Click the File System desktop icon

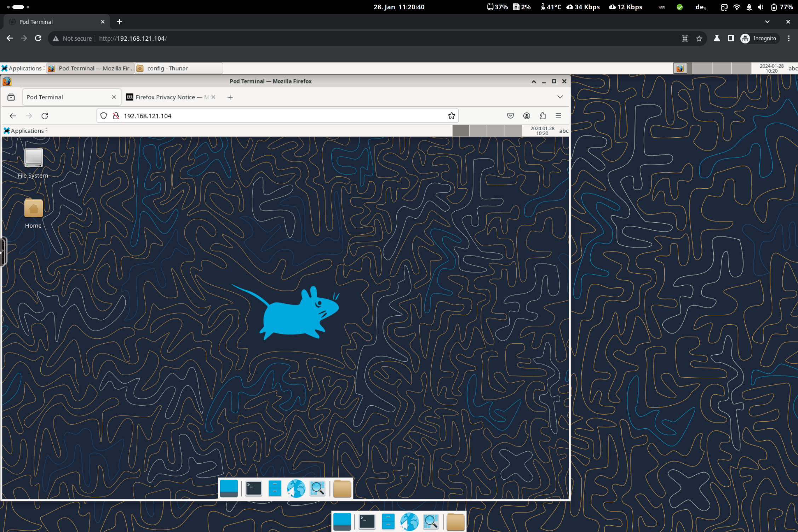pyautogui.click(x=33, y=158)
